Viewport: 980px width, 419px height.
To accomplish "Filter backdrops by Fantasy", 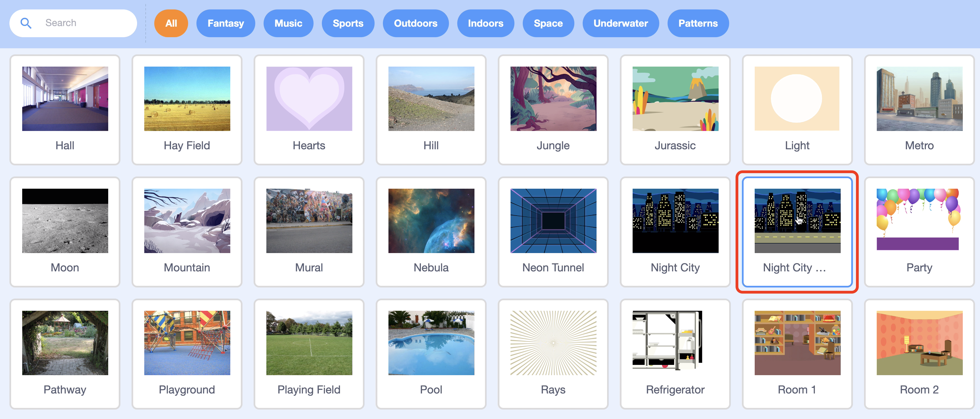I will click(226, 23).
